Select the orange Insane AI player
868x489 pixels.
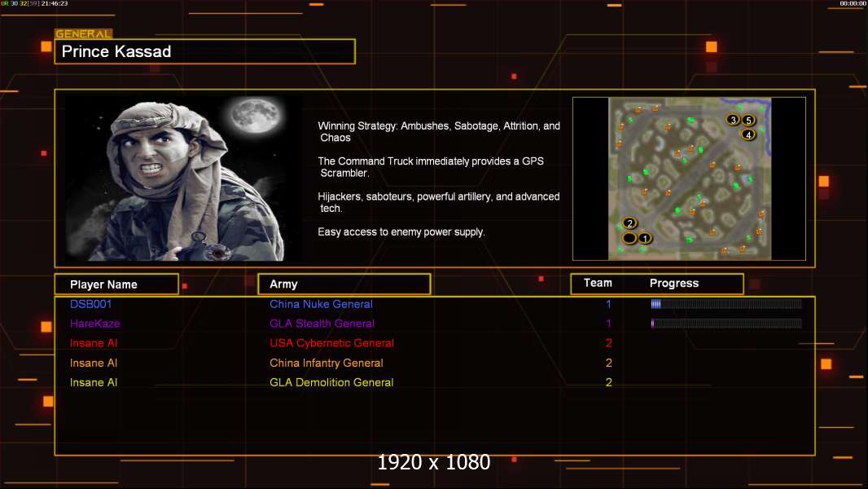[x=94, y=363]
